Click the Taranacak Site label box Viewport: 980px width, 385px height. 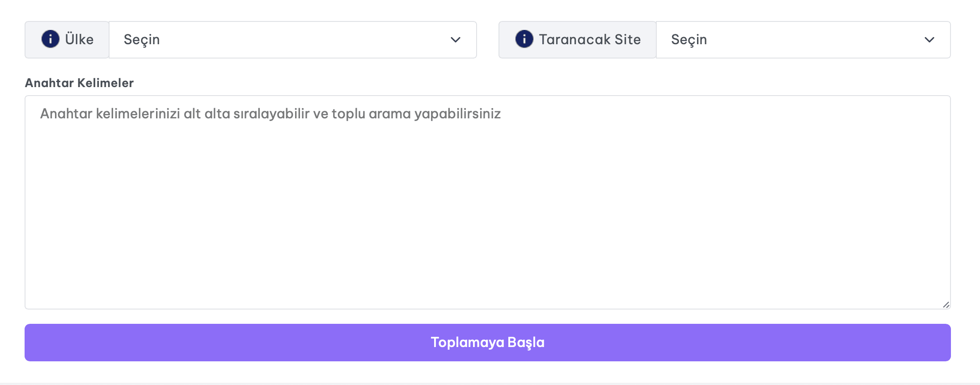(x=578, y=40)
